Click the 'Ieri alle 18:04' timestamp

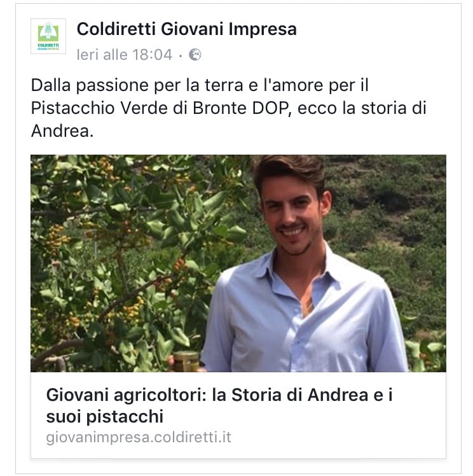125,55
